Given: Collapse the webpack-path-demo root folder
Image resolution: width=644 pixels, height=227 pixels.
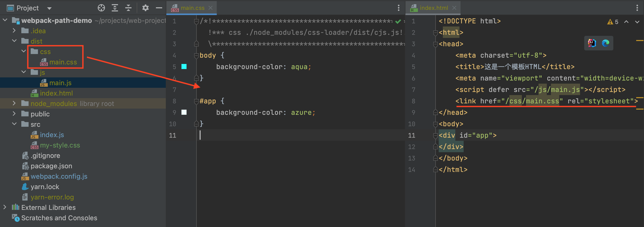Looking at the screenshot, I should click(x=5, y=20).
